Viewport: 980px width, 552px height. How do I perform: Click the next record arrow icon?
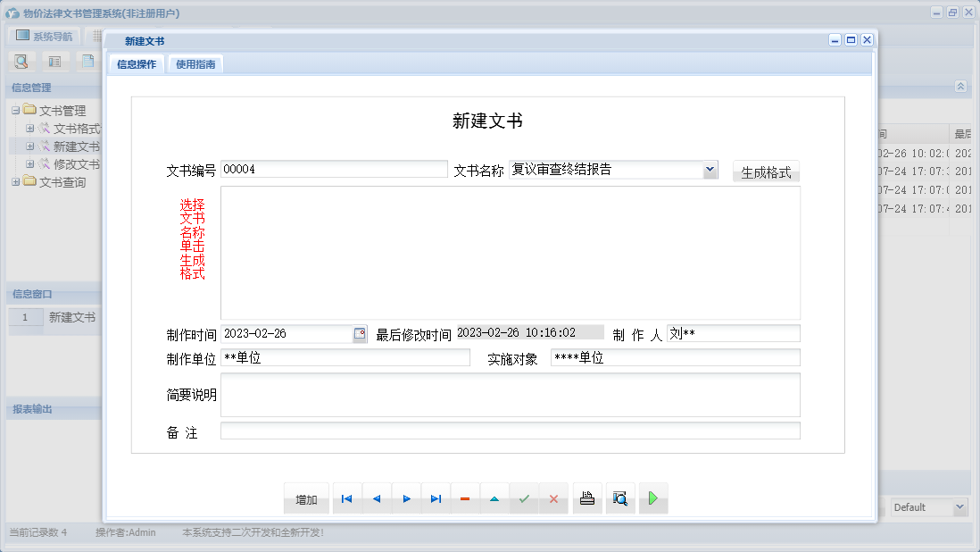click(x=406, y=498)
